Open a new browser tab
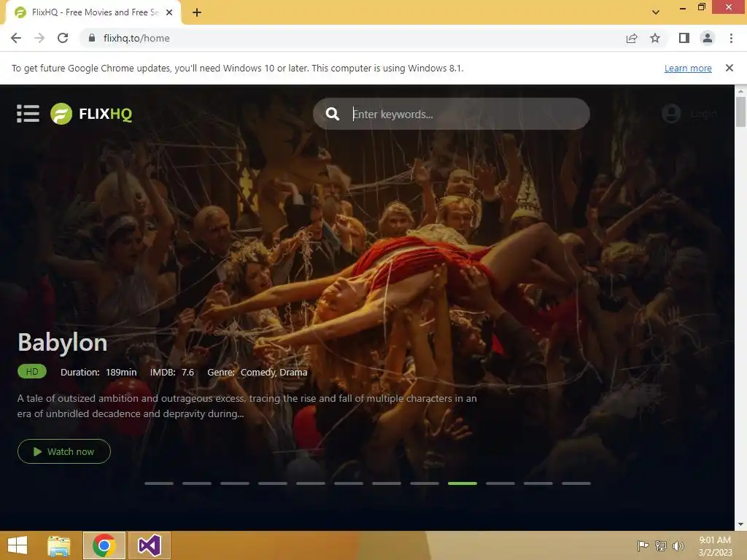Viewport: 747px width, 560px height. pos(197,12)
